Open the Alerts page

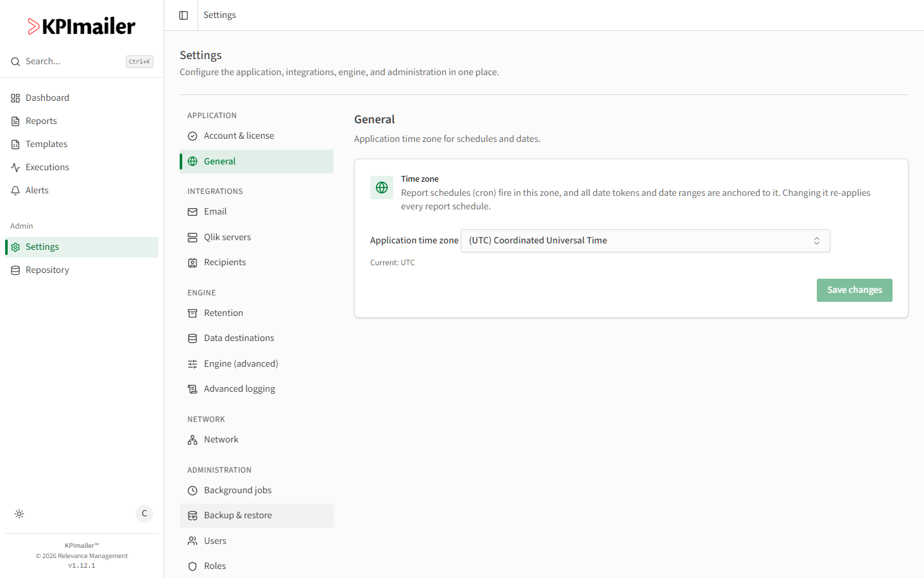point(81,191)
